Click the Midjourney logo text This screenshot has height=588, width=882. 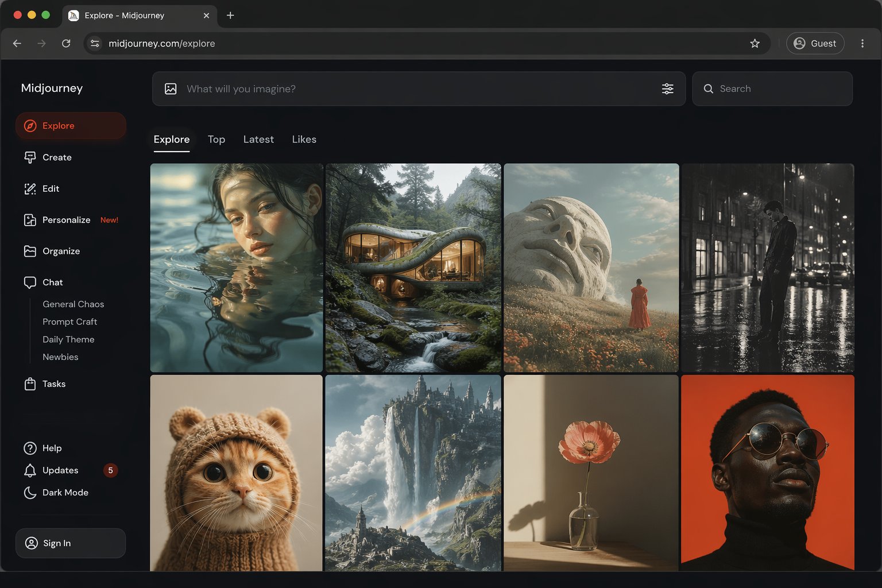(x=52, y=88)
